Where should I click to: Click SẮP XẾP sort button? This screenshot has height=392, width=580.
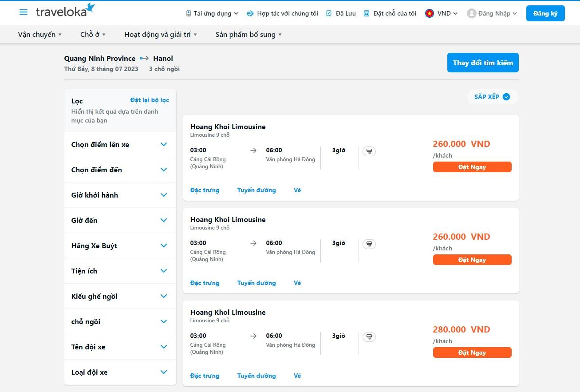493,97
